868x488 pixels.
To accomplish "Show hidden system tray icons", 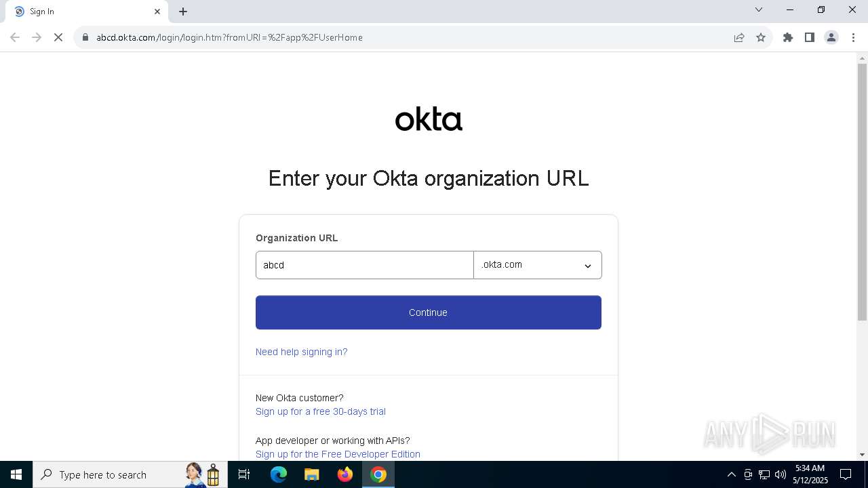I will [x=731, y=474].
